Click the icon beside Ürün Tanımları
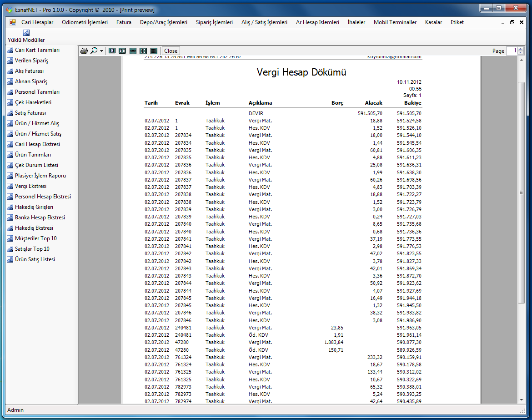Viewport: 532px width, 420px height. coord(10,155)
